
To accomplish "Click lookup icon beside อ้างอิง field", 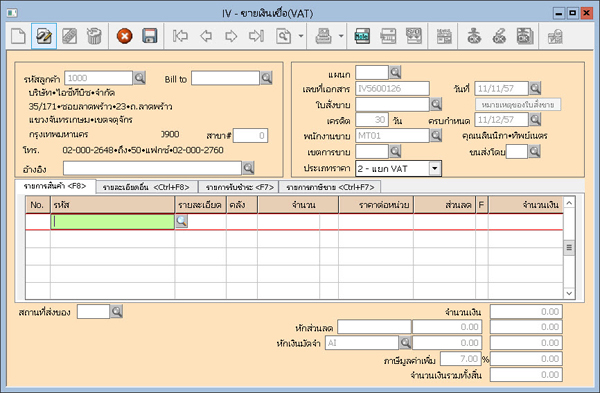I will pos(248,168).
